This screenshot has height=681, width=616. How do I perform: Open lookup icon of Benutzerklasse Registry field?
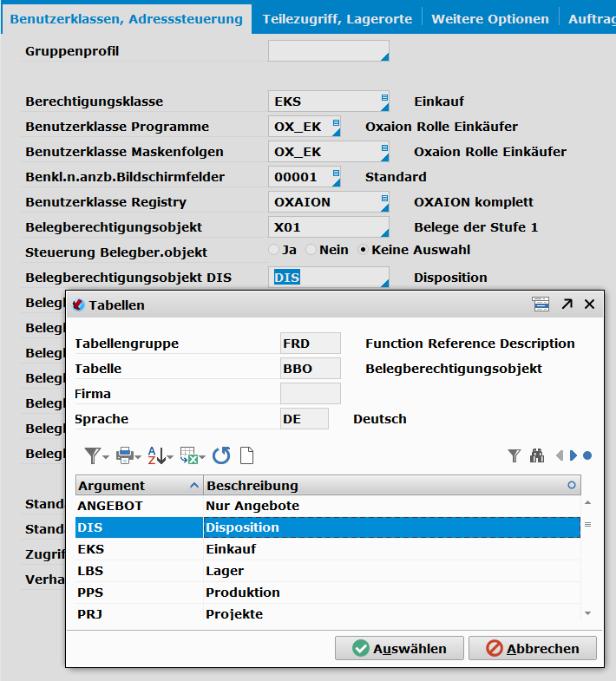click(384, 198)
